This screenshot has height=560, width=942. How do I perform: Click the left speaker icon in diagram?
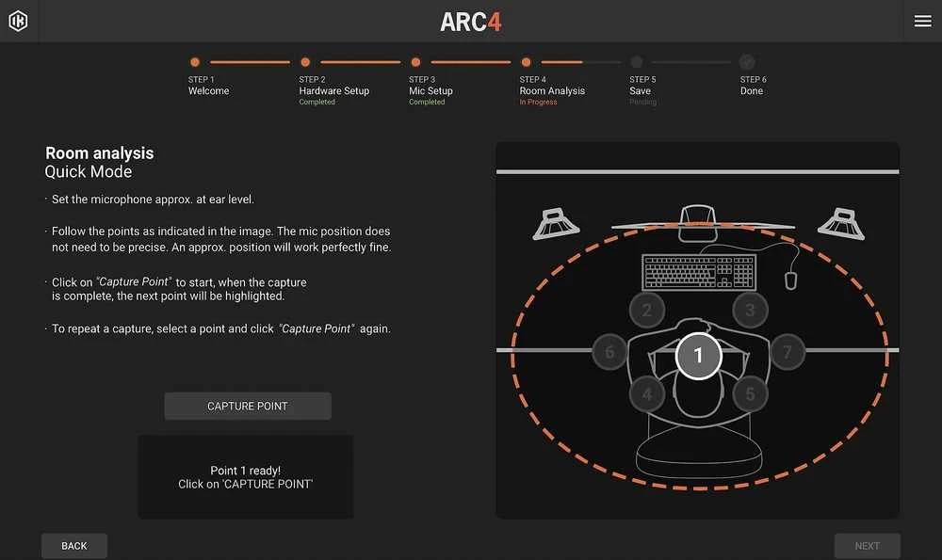point(556,224)
